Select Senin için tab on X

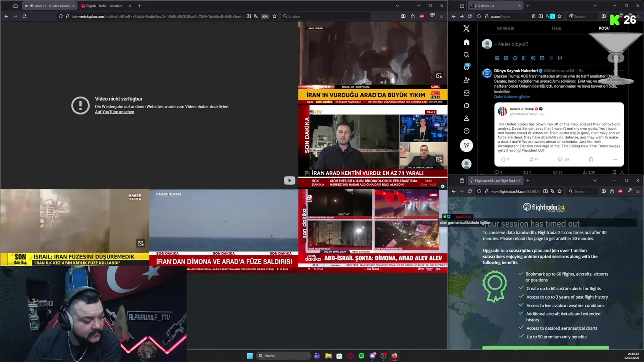[x=505, y=28]
